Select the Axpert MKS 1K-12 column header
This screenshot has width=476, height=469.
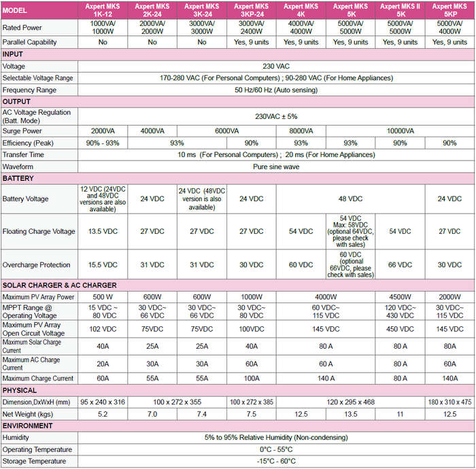coord(103,10)
